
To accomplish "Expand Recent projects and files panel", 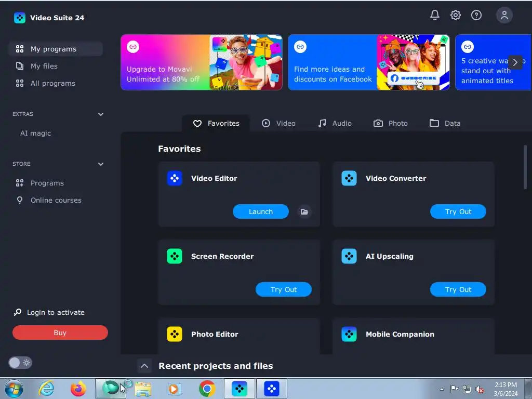I will [x=144, y=366].
